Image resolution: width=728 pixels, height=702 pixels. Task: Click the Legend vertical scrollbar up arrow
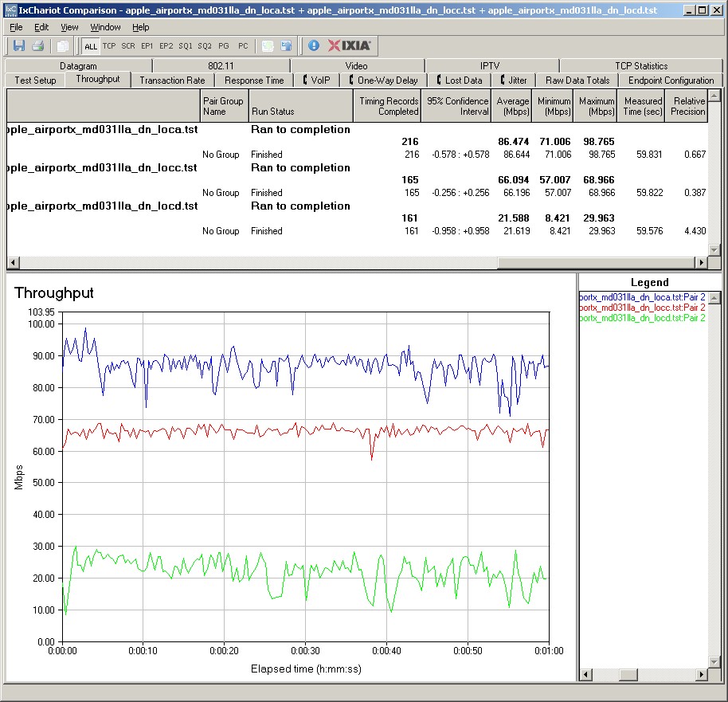click(714, 297)
